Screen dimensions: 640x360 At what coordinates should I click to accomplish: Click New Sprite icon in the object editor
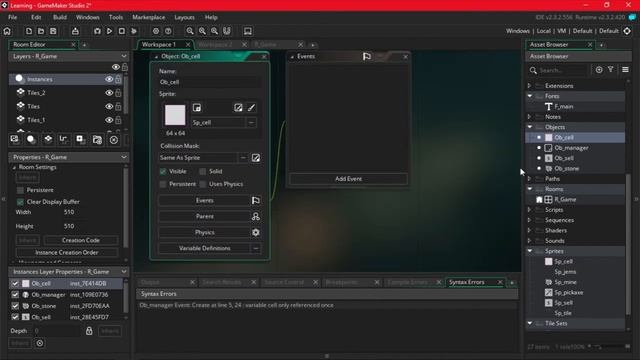(197, 108)
